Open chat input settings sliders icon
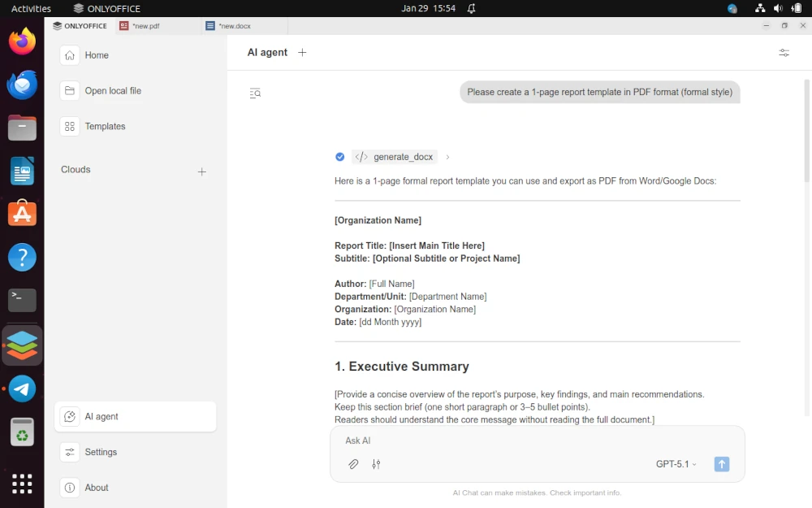 376,464
